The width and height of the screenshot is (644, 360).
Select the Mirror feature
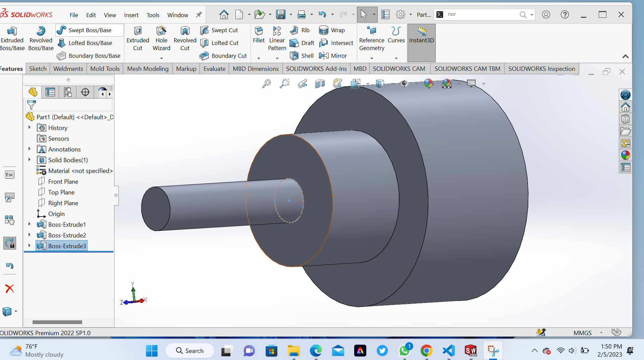click(333, 56)
